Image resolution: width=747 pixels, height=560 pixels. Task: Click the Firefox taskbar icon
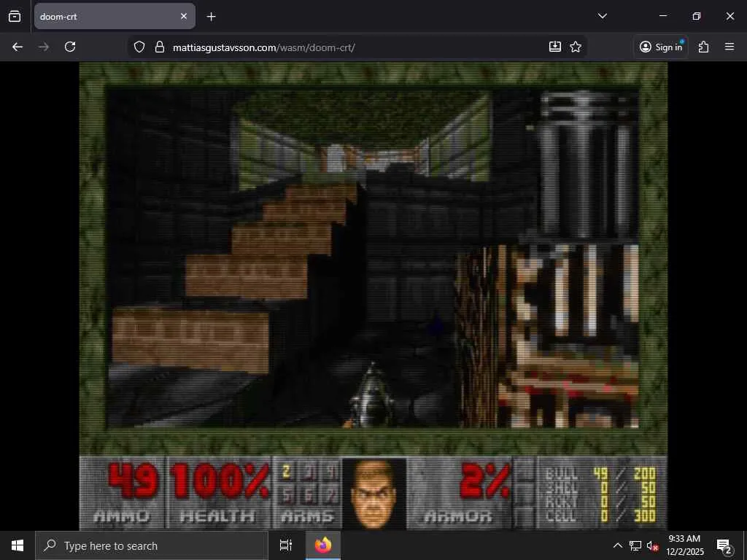(x=323, y=545)
